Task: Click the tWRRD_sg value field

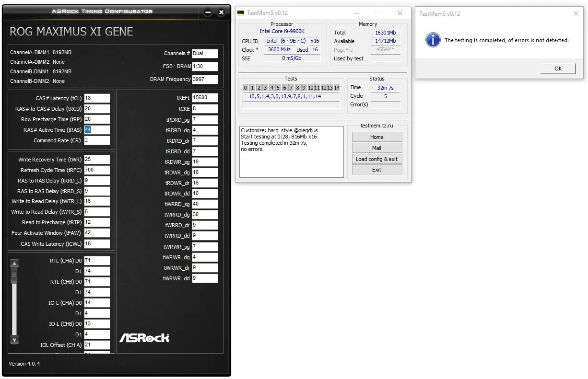Action: coord(205,204)
